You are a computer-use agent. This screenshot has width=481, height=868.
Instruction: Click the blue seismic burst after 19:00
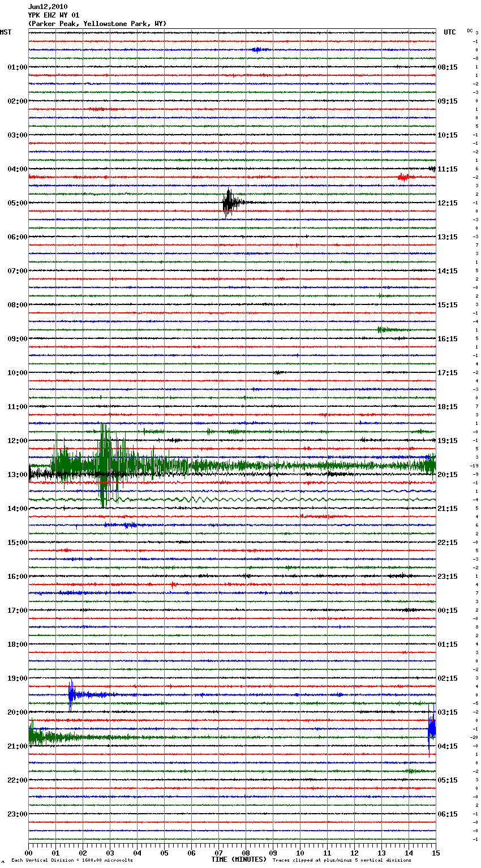pos(74,694)
